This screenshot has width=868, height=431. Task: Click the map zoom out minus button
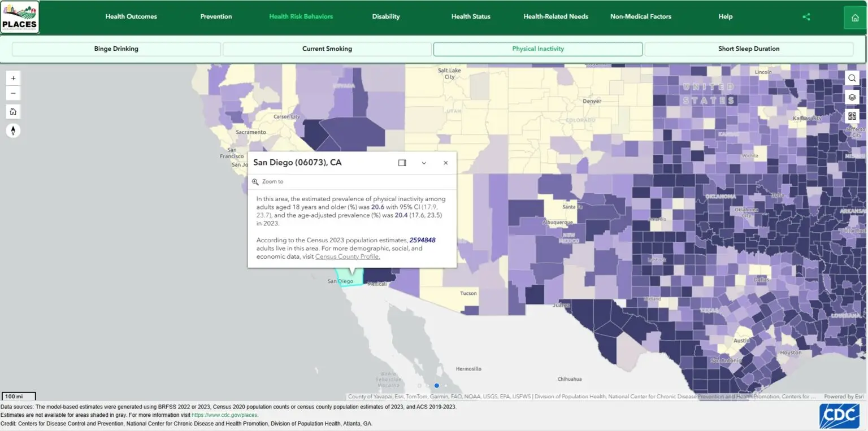(x=13, y=93)
